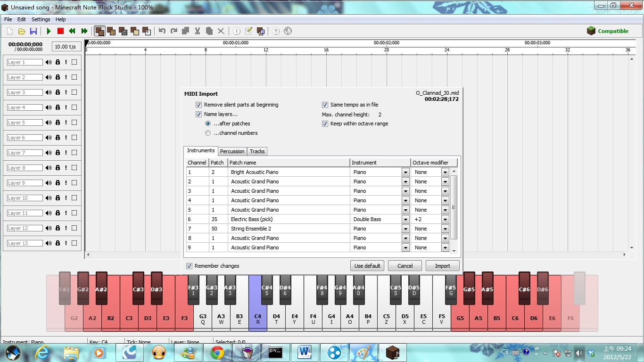Click the Undo arrow in the toolbar
644x362 pixels.
pyautogui.click(x=162, y=31)
